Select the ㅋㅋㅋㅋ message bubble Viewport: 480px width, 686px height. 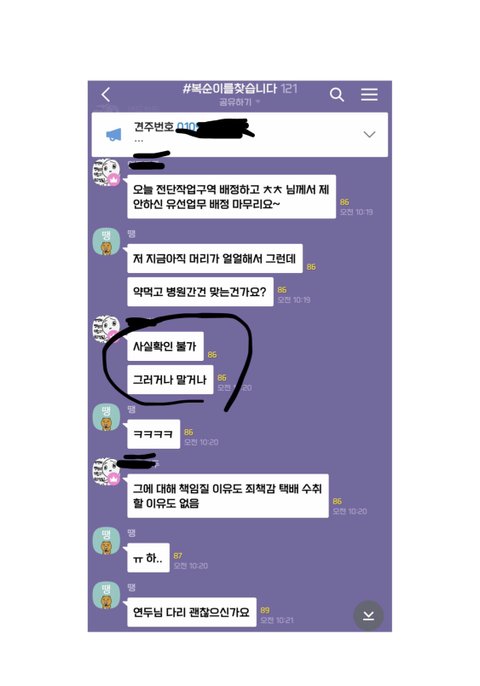[154, 434]
